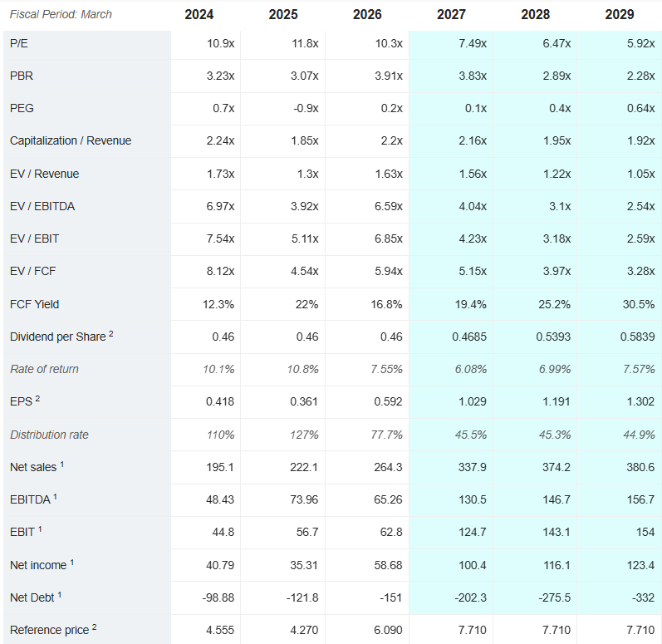Click the 2027 column header
The height and width of the screenshot is (644, 662).
pos(451,14)
